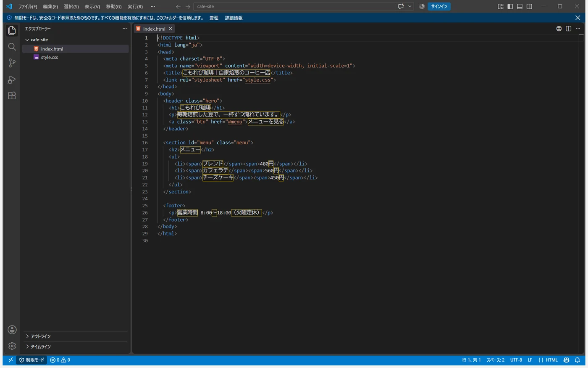Go back with the left arrow

178,6
